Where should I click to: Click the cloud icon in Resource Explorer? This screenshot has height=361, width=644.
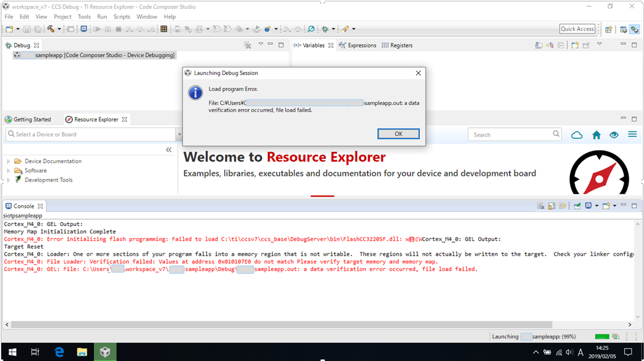click(x=576, y=134)
